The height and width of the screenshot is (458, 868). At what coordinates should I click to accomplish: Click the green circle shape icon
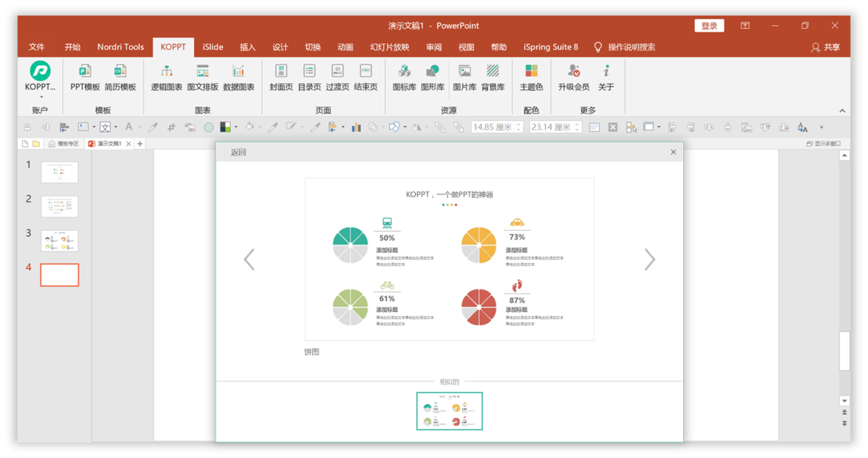coord(209,127)
